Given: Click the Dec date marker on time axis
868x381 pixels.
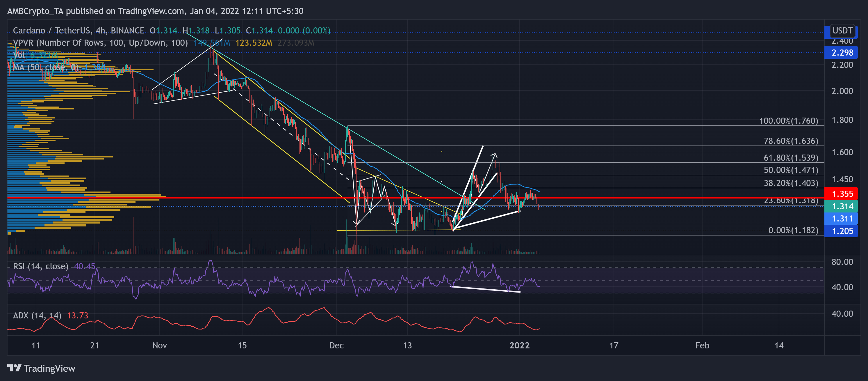Looking at the screenshot, I should [x=337, y=345].
